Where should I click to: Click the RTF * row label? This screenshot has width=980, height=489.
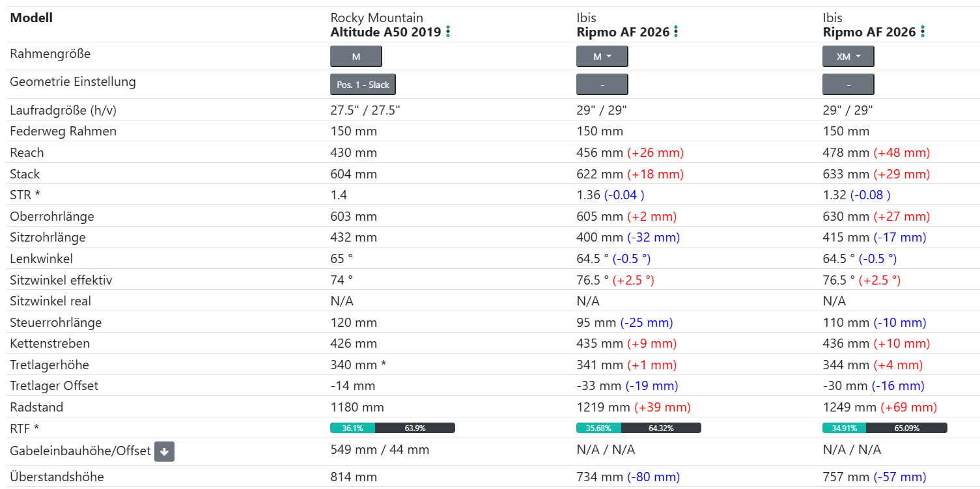point(25,428)
